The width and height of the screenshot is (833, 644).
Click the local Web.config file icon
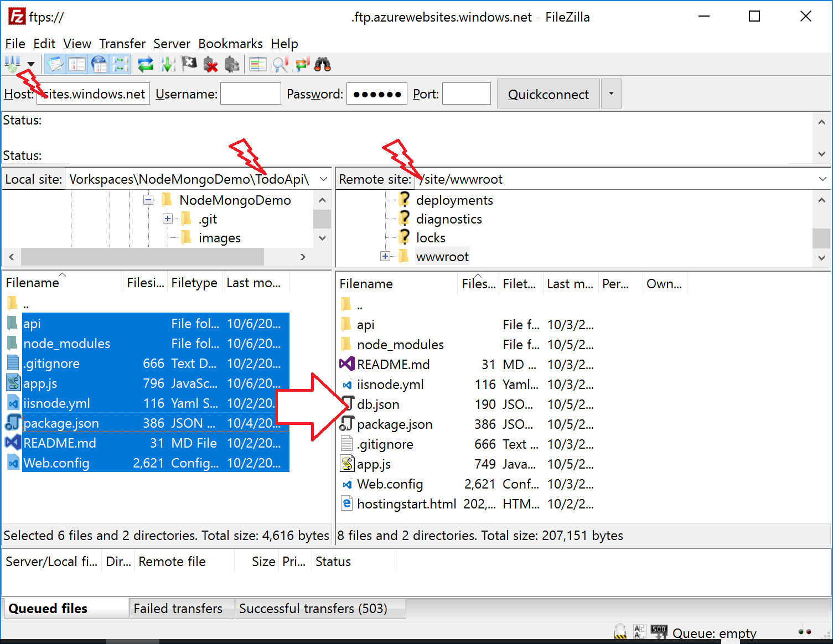point(13,463)
